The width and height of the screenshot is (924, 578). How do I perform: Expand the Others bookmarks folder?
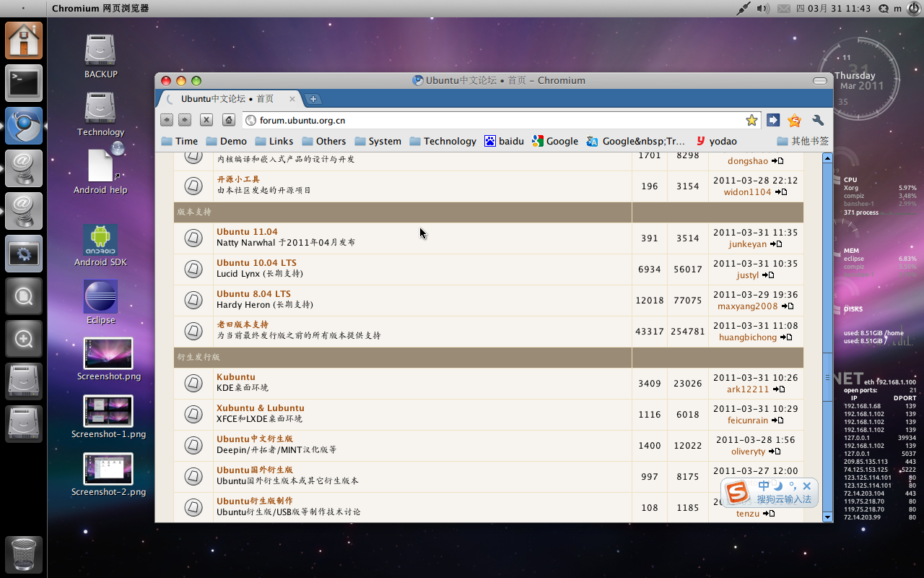click(323, 141)
